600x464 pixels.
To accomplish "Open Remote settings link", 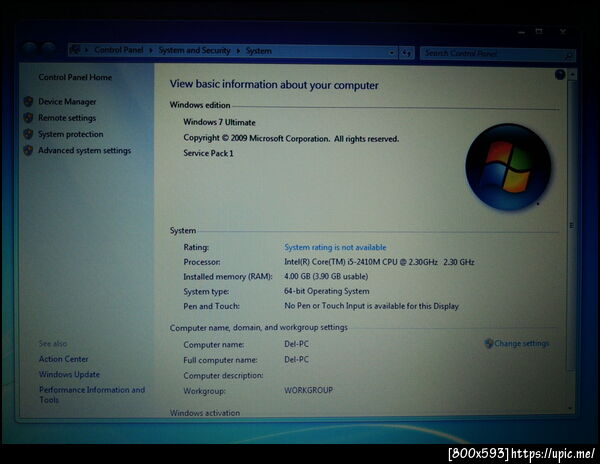I will click(67, 118).
